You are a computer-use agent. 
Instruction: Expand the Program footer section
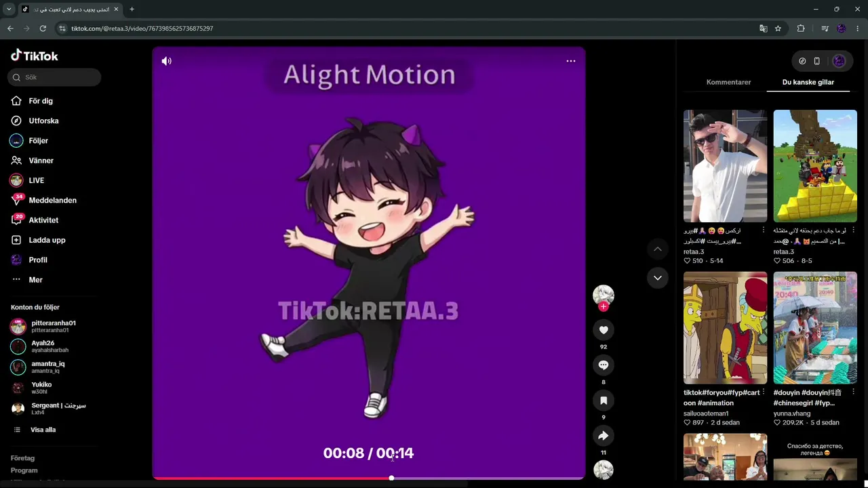click(24, 470)
